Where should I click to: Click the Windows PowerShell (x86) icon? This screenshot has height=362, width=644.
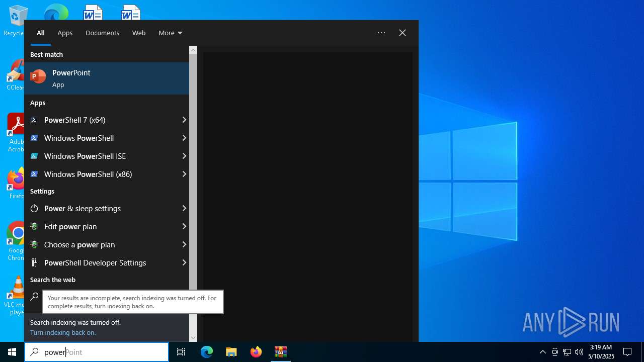34,174
